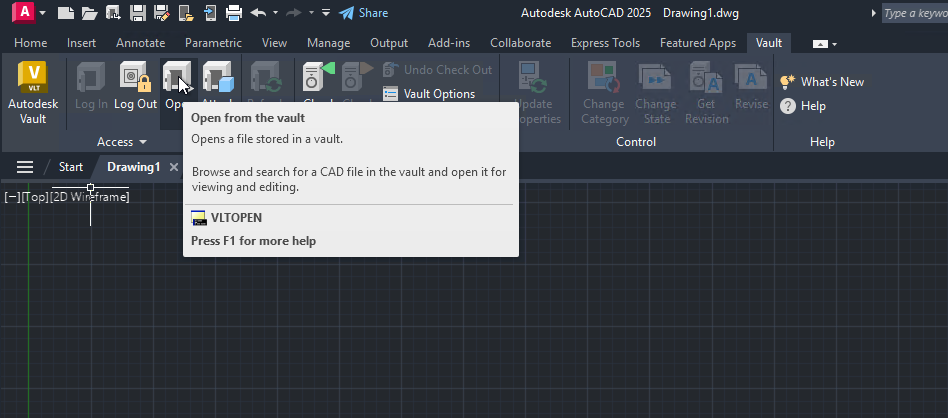This screenshot has width=948, height=418.
Task: Open from Web & Mobile icon
Action: 186,12
